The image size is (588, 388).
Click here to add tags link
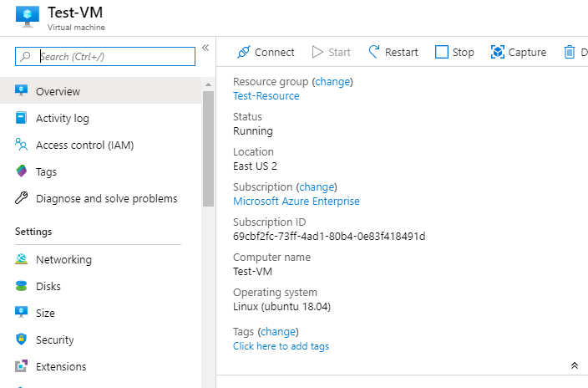pos(281,346)
